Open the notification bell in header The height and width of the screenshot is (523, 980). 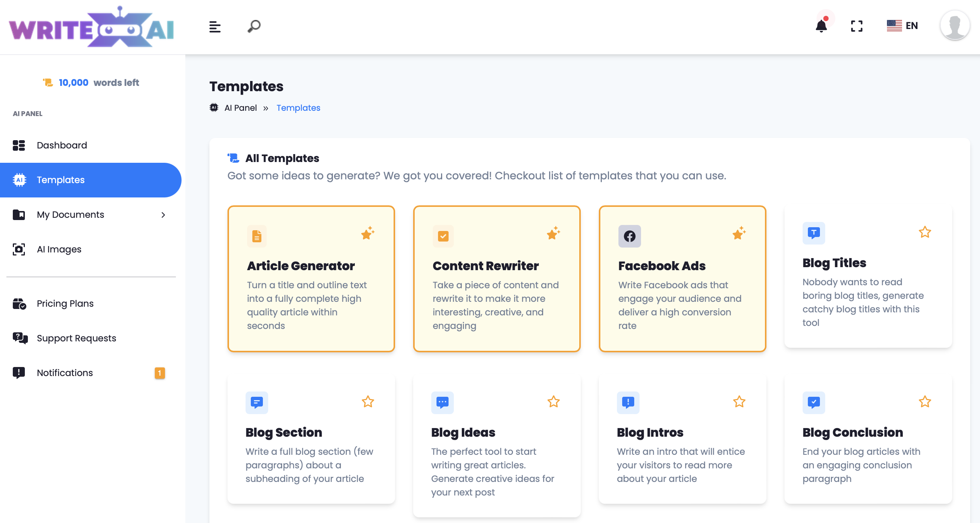tap(821, 26)
